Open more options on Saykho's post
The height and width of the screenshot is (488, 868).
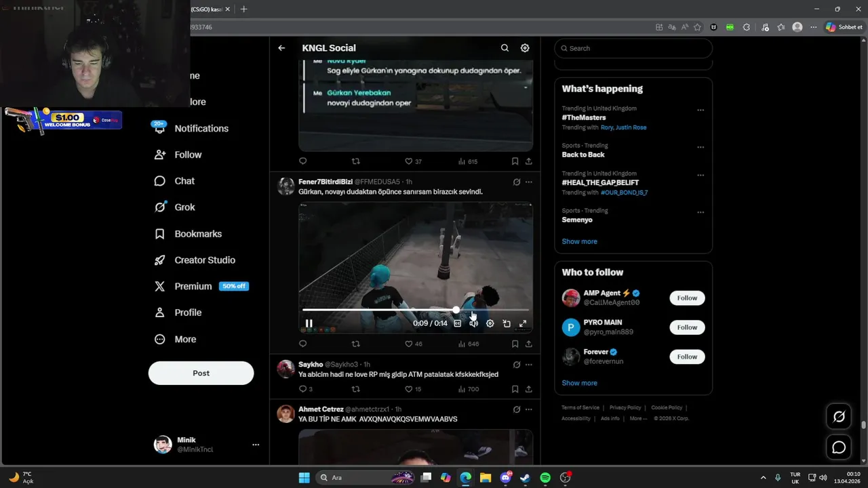pyautogui.click(x=529, y=365)
